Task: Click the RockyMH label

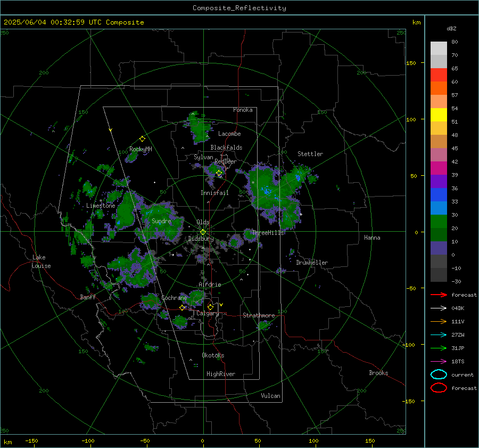Action: click(141, 149)
